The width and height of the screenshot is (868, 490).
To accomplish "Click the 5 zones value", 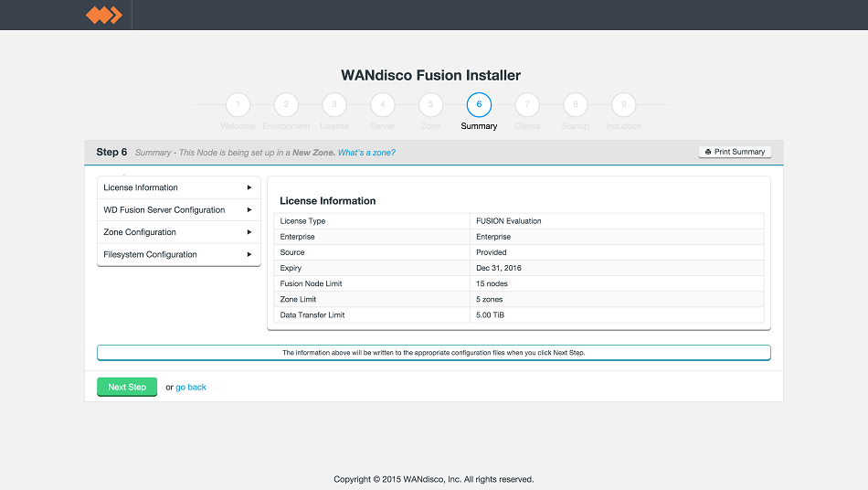I will click(x=490, y=299).
